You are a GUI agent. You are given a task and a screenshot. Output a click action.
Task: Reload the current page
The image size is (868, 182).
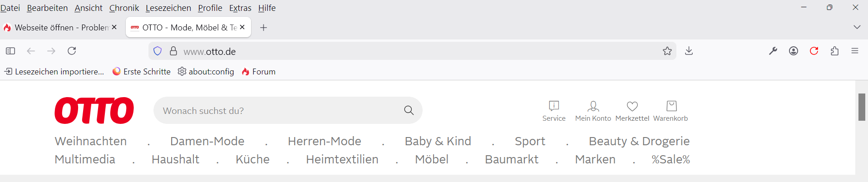(x=72, y=51)
